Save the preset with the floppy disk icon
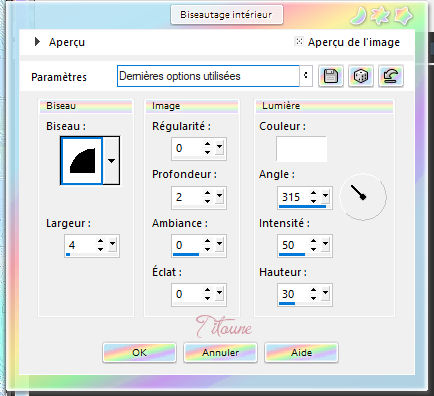 pos(331,76)
